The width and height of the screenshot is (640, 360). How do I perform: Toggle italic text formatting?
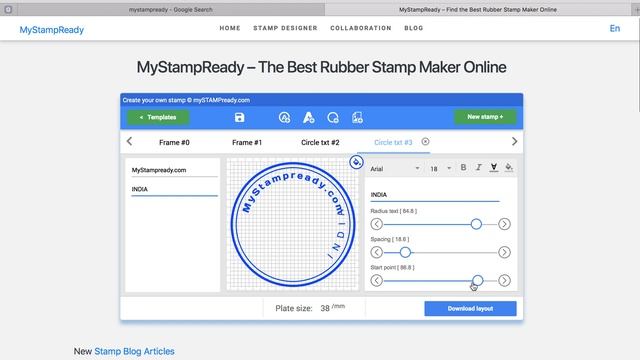(478, 167)
